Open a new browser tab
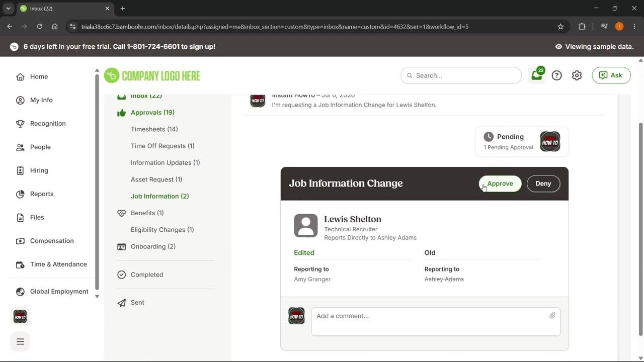The width and height of the screenshot is (644, 362). point(123,9)
